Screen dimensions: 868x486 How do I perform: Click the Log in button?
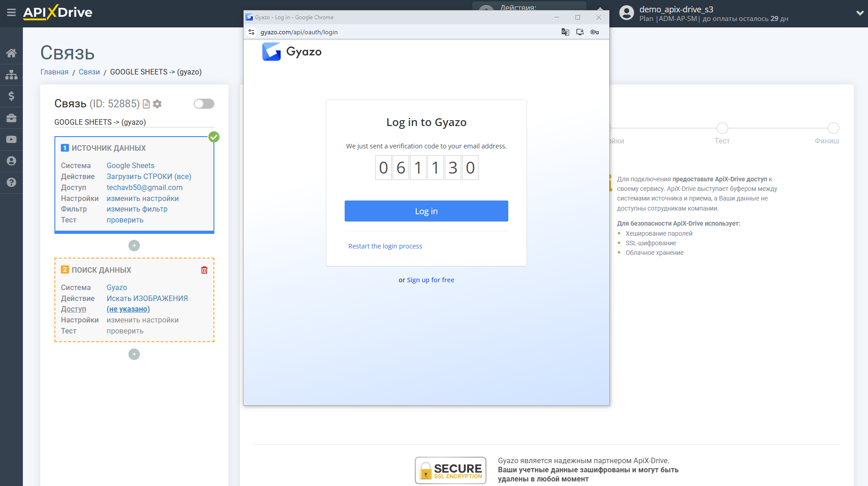coord(426,211)
